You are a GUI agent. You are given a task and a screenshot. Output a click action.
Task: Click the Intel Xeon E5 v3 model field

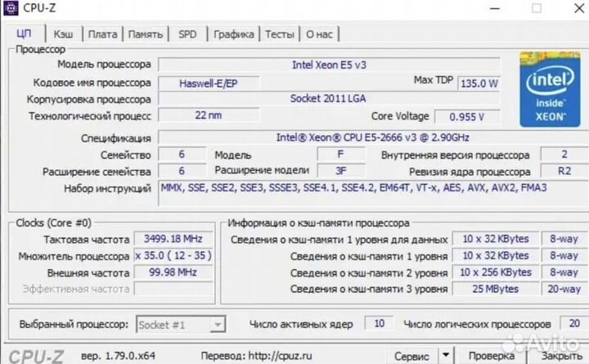tap(329, 65)
